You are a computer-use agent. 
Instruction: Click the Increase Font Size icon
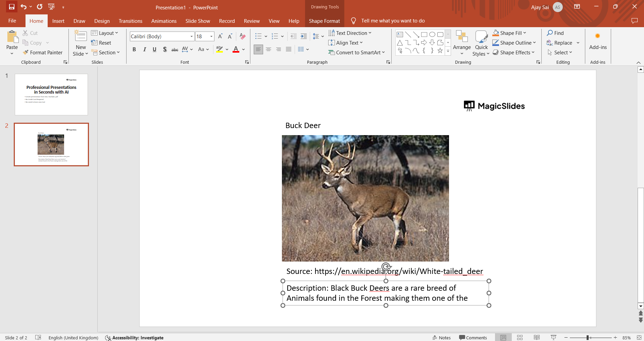tap(220, 36)
